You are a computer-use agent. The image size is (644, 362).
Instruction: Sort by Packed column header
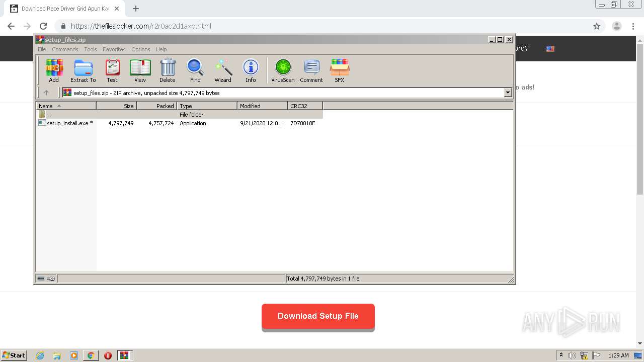tap(156, 106)
